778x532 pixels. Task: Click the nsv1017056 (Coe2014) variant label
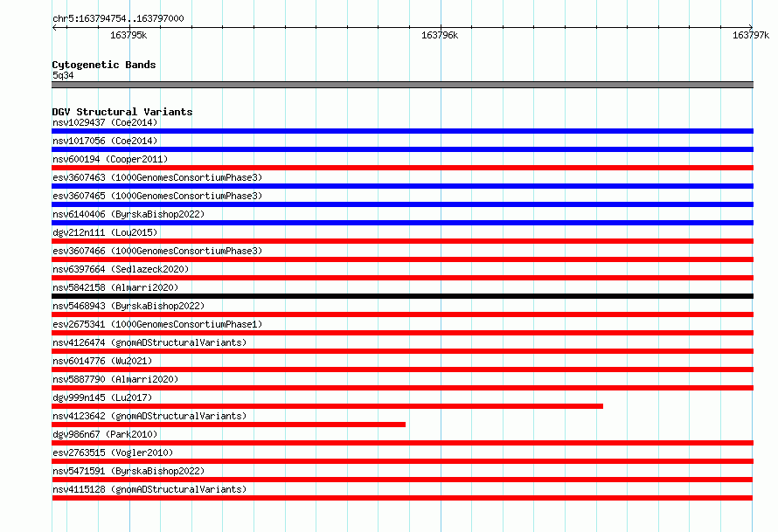tap(105, 141)
